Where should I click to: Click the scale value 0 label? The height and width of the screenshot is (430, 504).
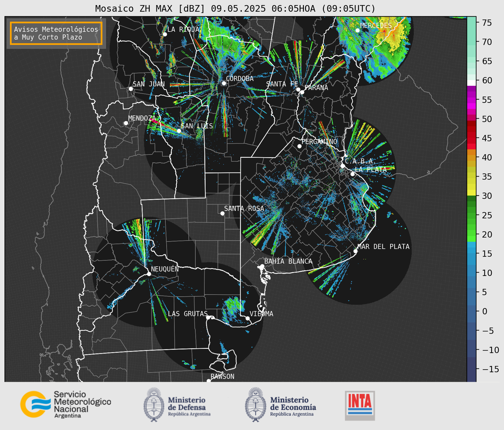point(484,311)
